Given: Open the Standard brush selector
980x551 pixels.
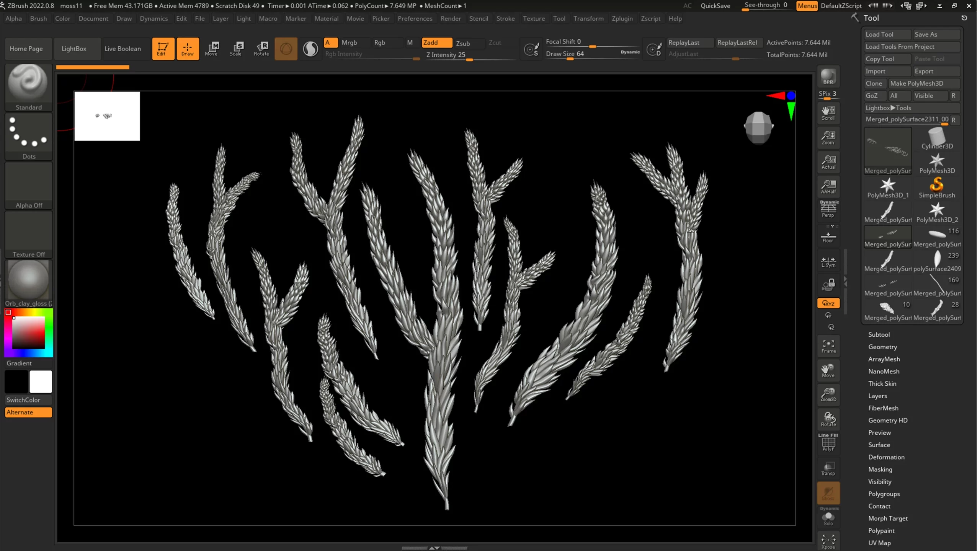Looking at the screenshot, I should tap(29, 87).
